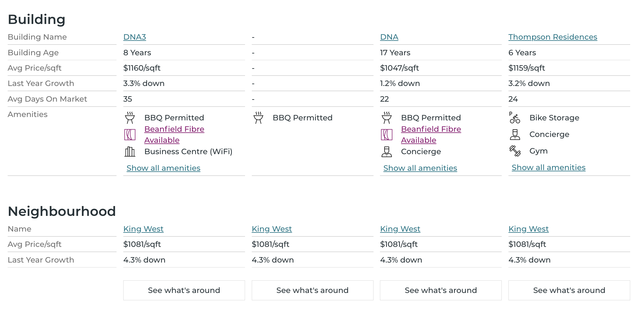Click the BBQ grill icon under DNA3
This screenshot has width=644, height=312.
130,118
